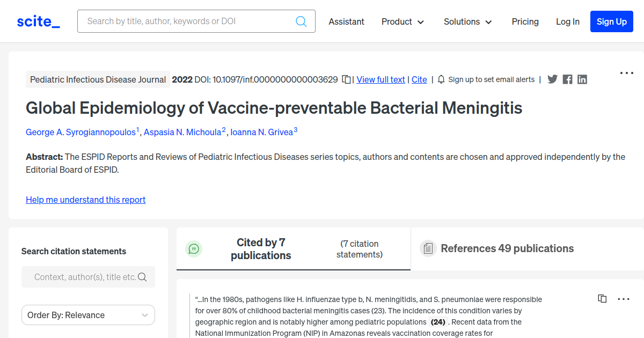644x338 pixels.
Task: Expand the Product dropdown menu
Action: point(402,21)
